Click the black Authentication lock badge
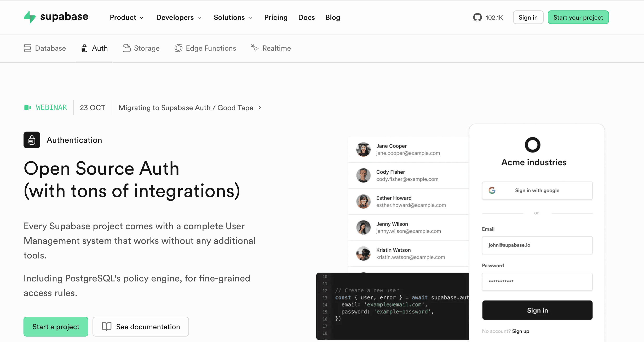644x342 pixels. [32, 140]
